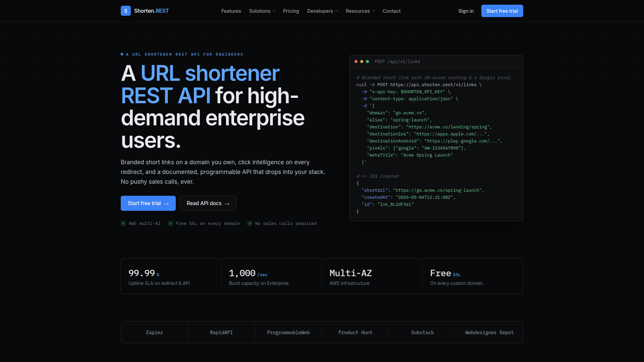Click the "metaTitle" code line
The width and height of the screenshot is (644, 362).
(410, 155)
